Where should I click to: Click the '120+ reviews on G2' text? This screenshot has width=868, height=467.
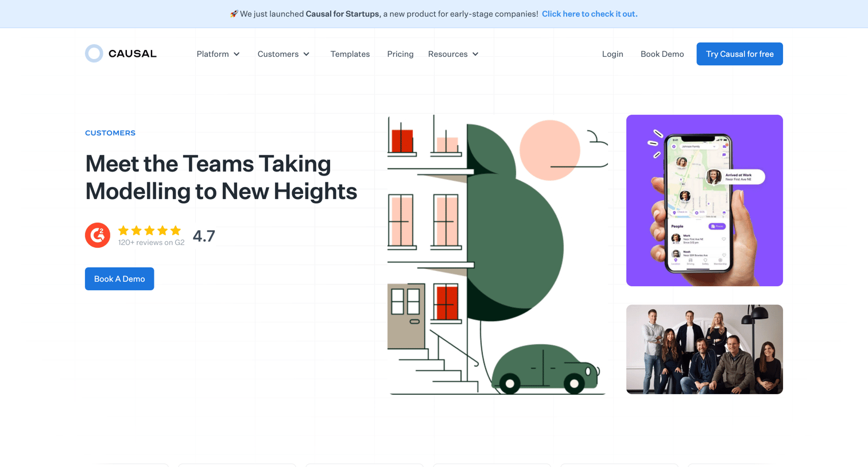point(152,243)
